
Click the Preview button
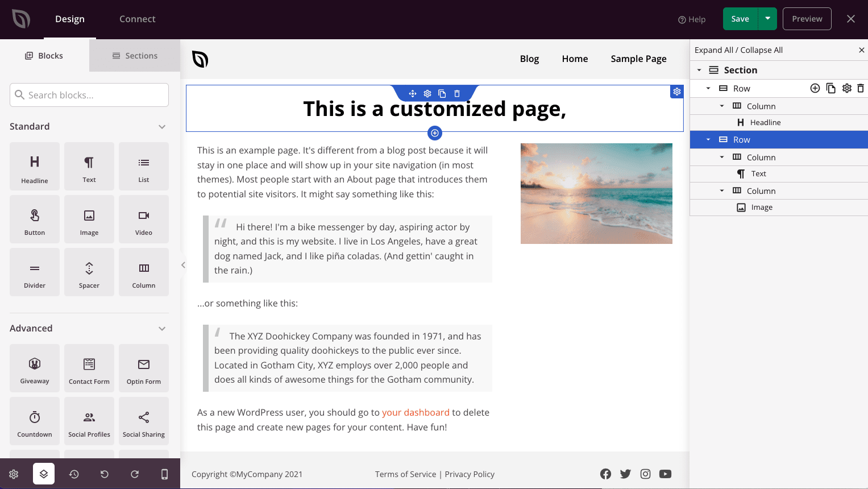tap(807, 18)
